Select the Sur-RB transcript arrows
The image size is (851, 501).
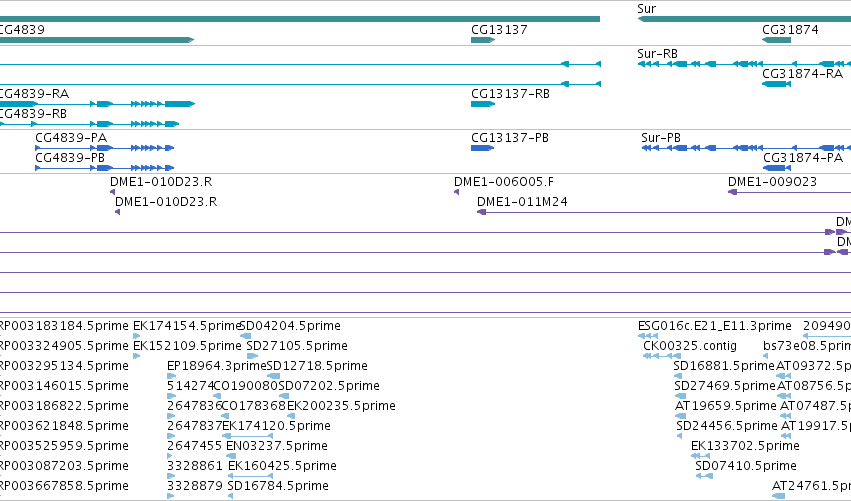[744, 64]
